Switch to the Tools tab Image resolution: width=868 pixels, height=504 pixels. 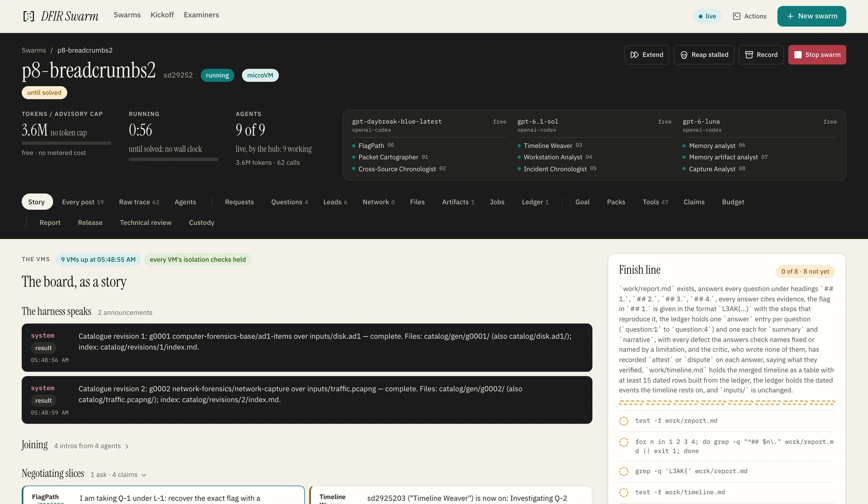tap(655, 202)
